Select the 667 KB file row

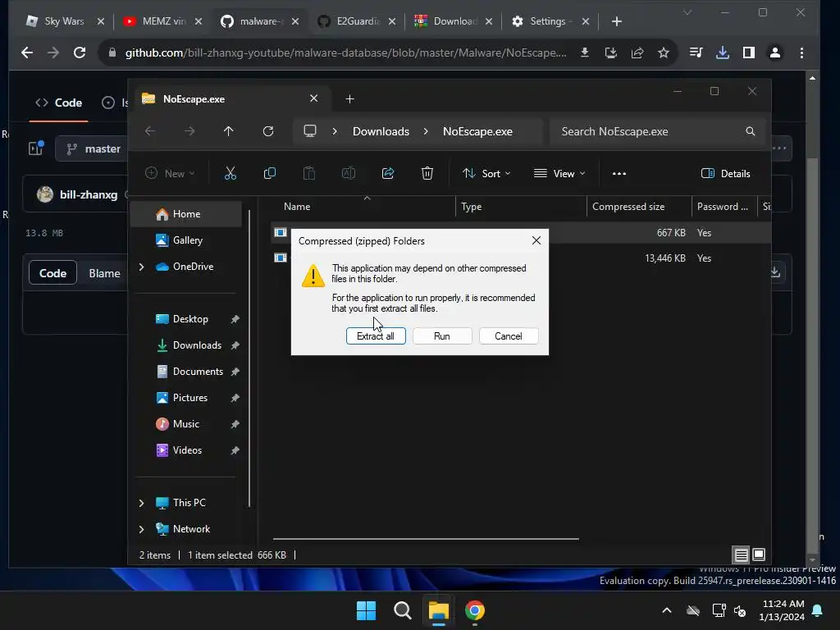pos(521,232)
